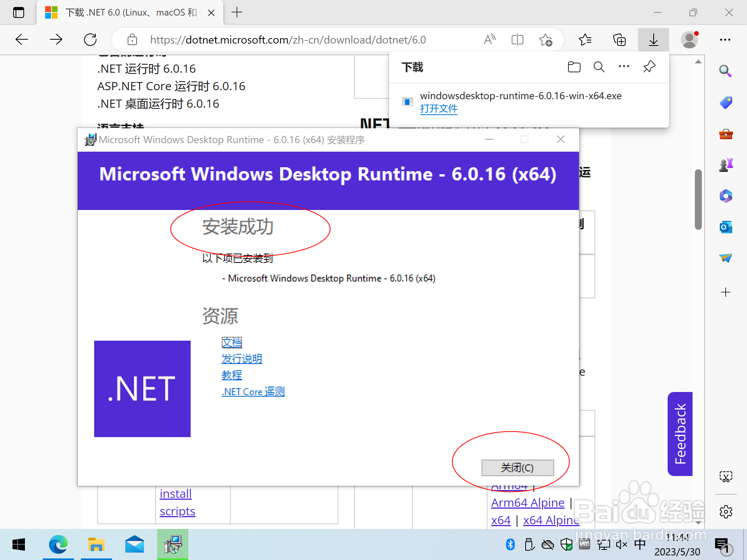The height and width of the screenshot is (560, 747).
Task: Click the 关闭(C) button in installer
Action: 517,467
